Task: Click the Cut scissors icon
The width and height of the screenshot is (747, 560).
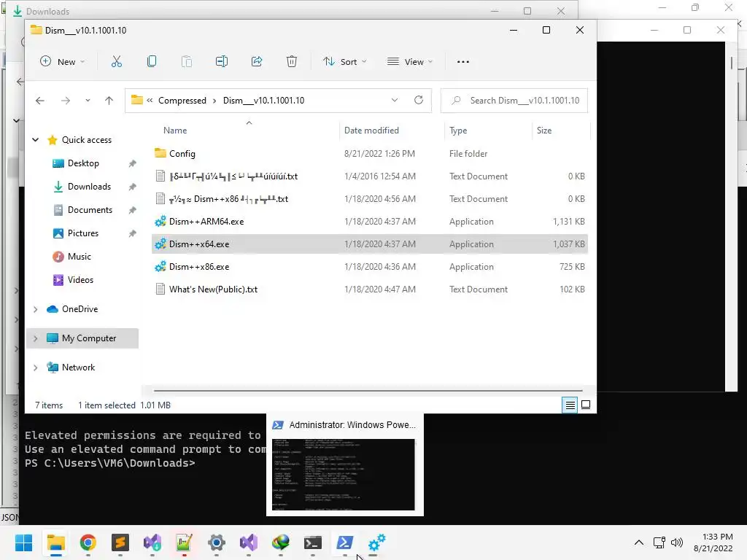Action: [x=117, y=61]
